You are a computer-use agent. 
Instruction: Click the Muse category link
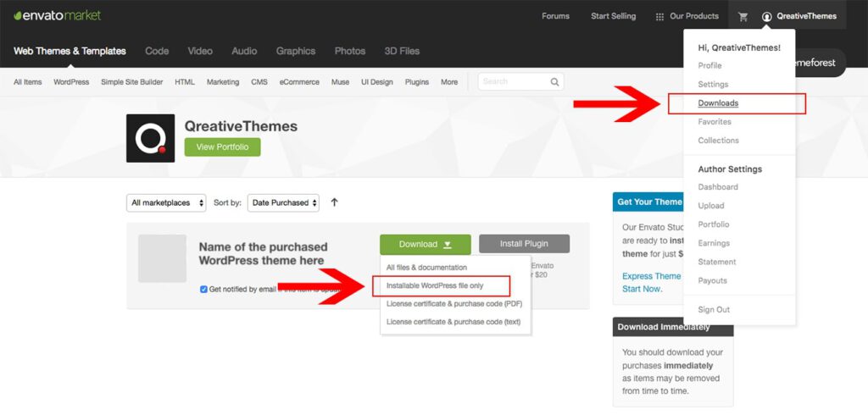pyautogui.click(x=341, y=82)
